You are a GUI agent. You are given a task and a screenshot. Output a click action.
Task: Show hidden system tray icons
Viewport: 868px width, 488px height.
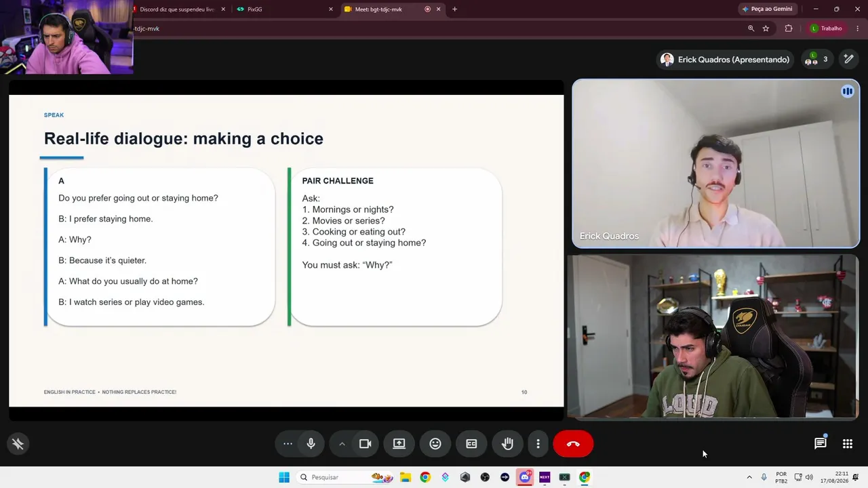click(x=749, y=477)
